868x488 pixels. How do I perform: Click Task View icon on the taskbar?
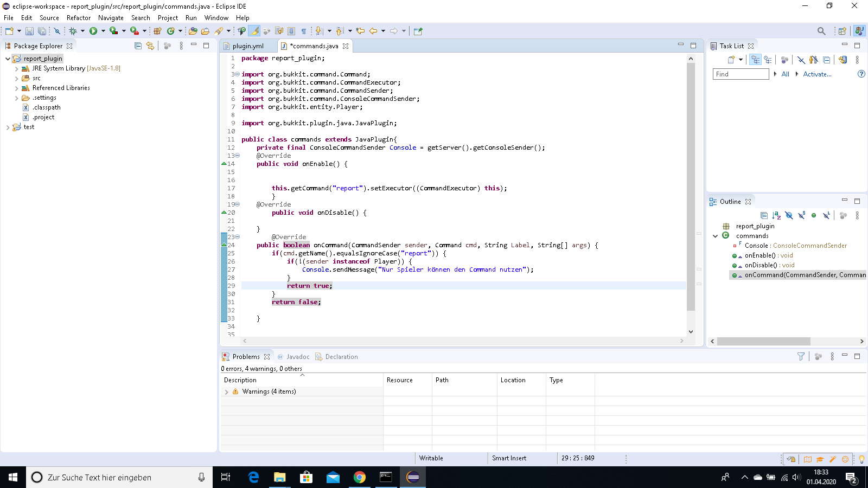(226, 477)
